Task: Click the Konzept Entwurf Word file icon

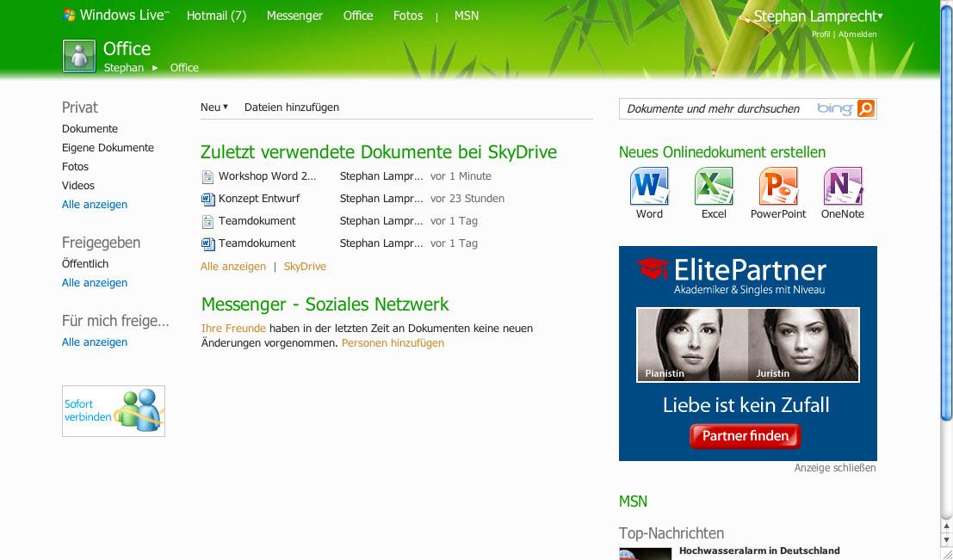Action: click(x=207, y=200)
